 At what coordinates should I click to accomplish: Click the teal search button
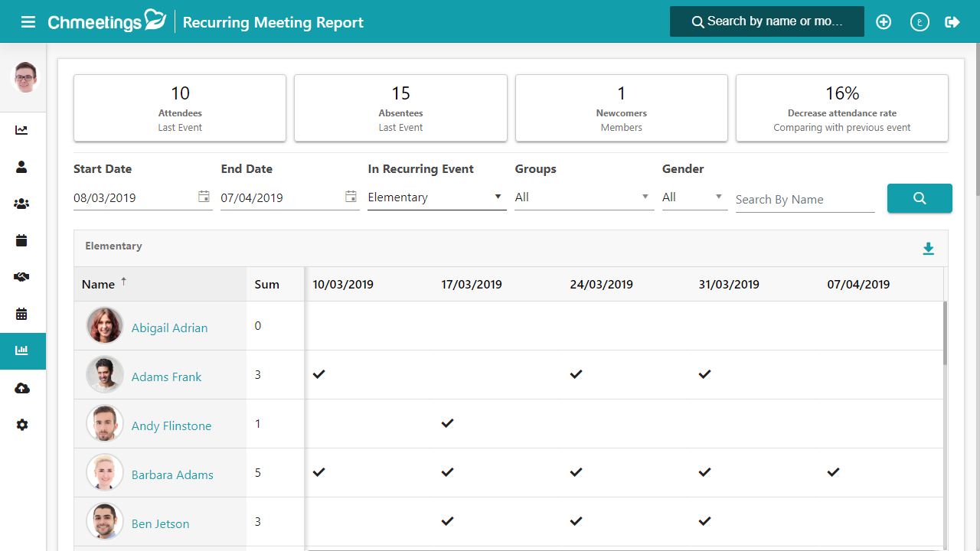[x=920, y=198]
